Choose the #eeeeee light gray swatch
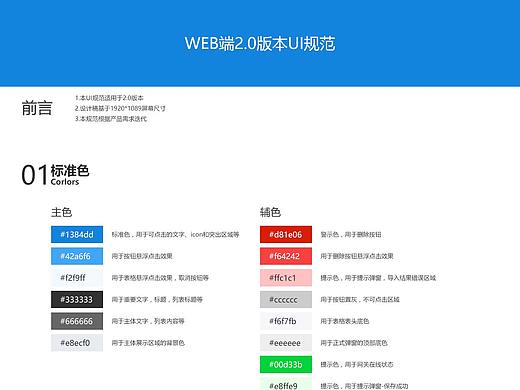 pyautogui.click(x=286, y=343)
